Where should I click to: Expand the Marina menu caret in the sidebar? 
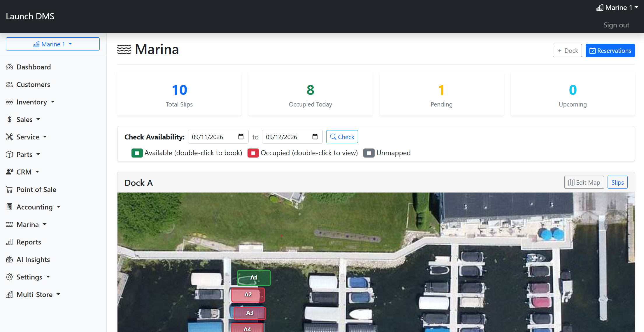(45, 224)
